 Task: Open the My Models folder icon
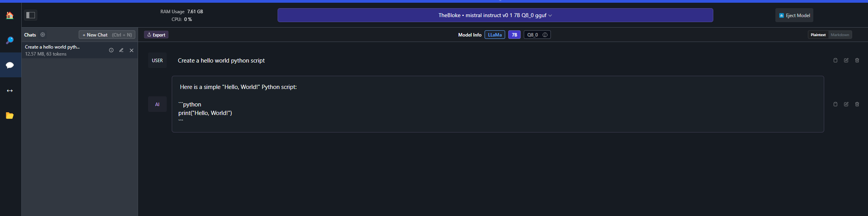coord(10,115)
